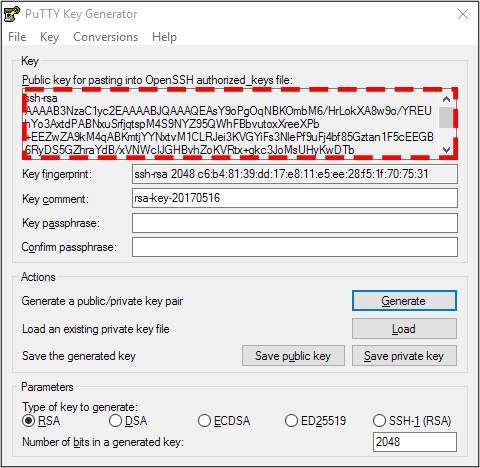This screenshot has width=480, height=468.
Task: Click the 'Key comment:' label
Action: click(55, 199)
